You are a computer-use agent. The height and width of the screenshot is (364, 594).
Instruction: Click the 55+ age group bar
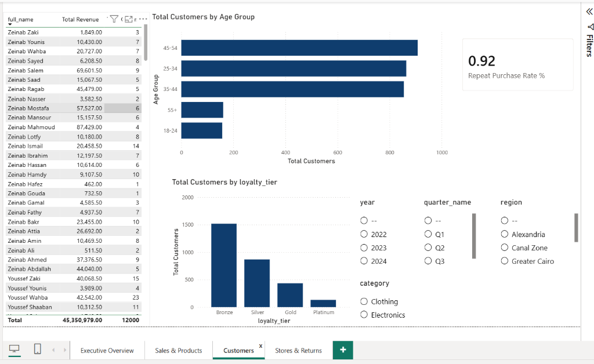click(x=202, y=110)
